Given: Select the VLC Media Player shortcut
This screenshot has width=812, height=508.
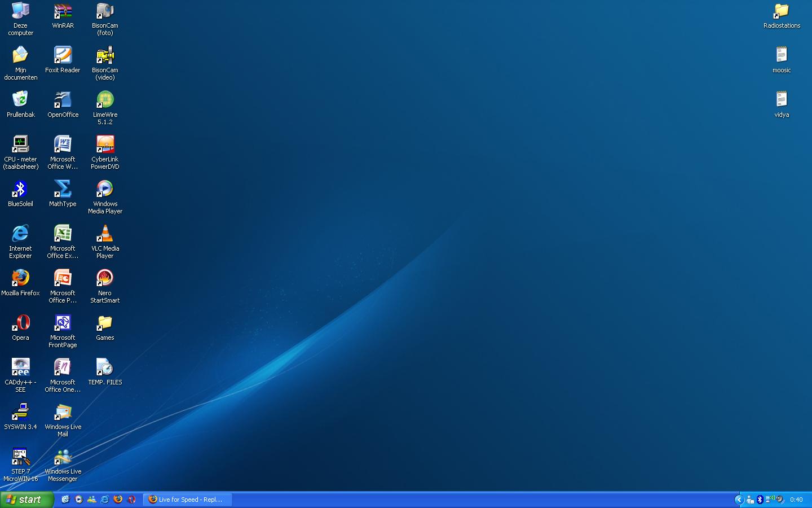Looking at the screenshot, I should click(x=105, y=242).
